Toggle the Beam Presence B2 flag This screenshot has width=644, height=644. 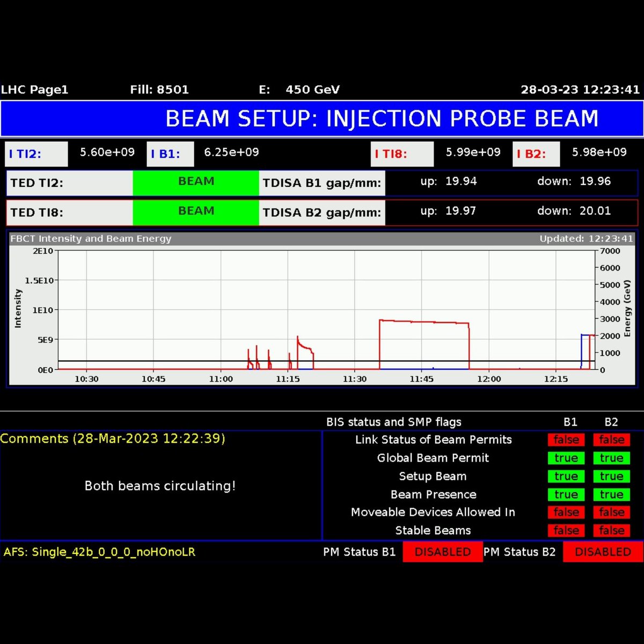(611, 494)
